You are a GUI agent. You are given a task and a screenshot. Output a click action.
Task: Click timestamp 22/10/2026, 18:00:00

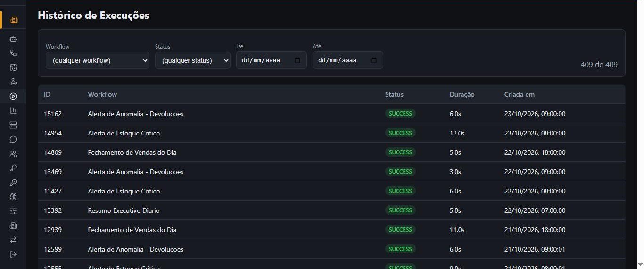pyautogui.click(x=535, y=152)
